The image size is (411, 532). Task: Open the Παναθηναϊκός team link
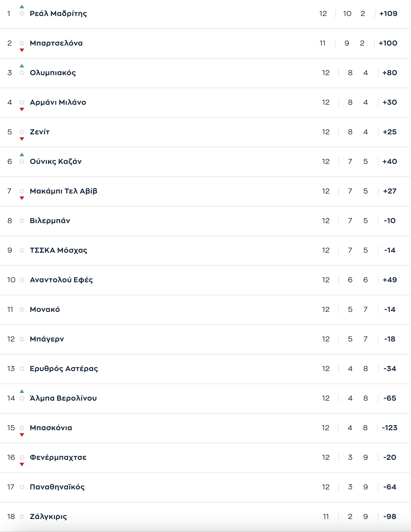click(57, 487)
